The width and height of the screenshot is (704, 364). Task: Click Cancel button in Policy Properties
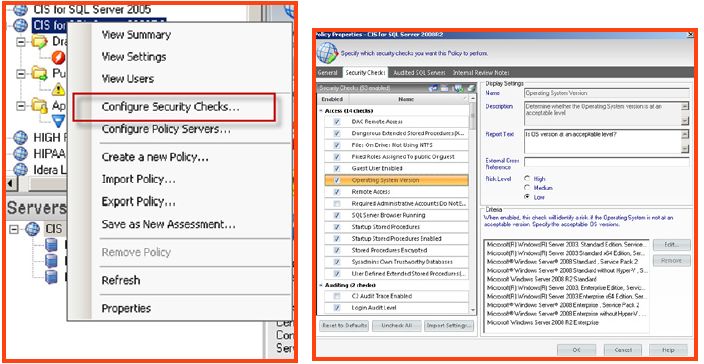click(622, 350)
